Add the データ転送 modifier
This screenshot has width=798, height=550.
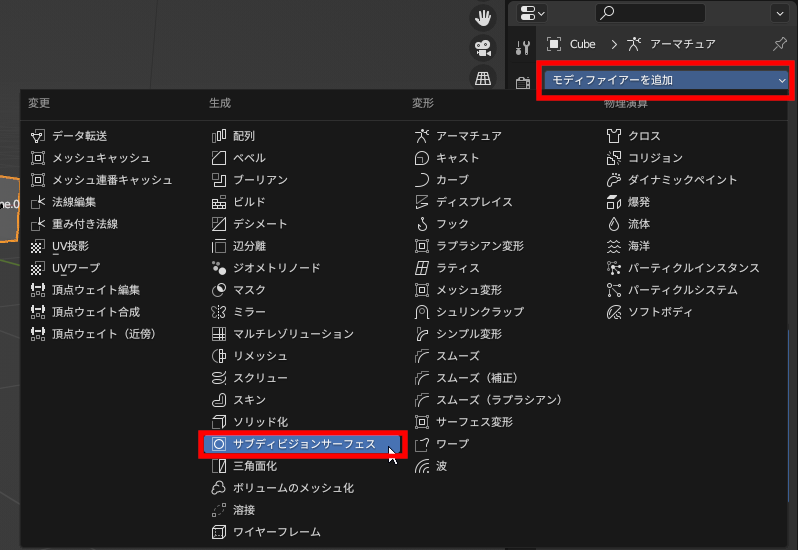(x=69, y=136)
